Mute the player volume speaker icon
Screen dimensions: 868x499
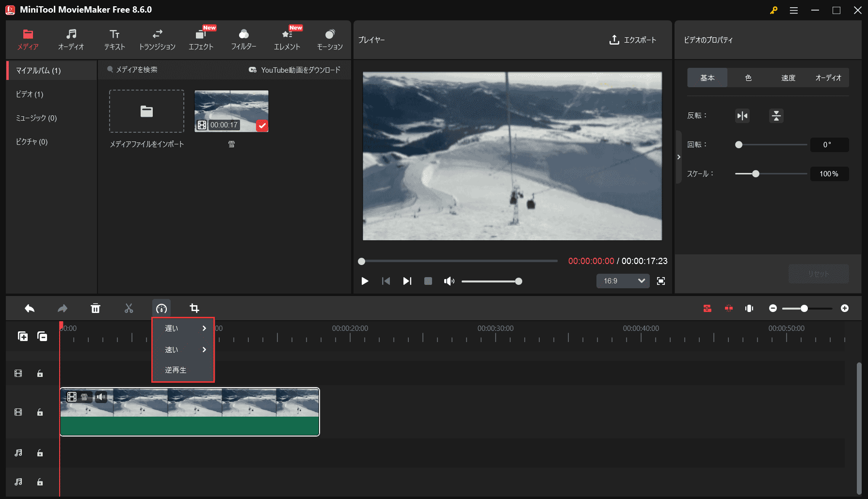coord(449,281)
